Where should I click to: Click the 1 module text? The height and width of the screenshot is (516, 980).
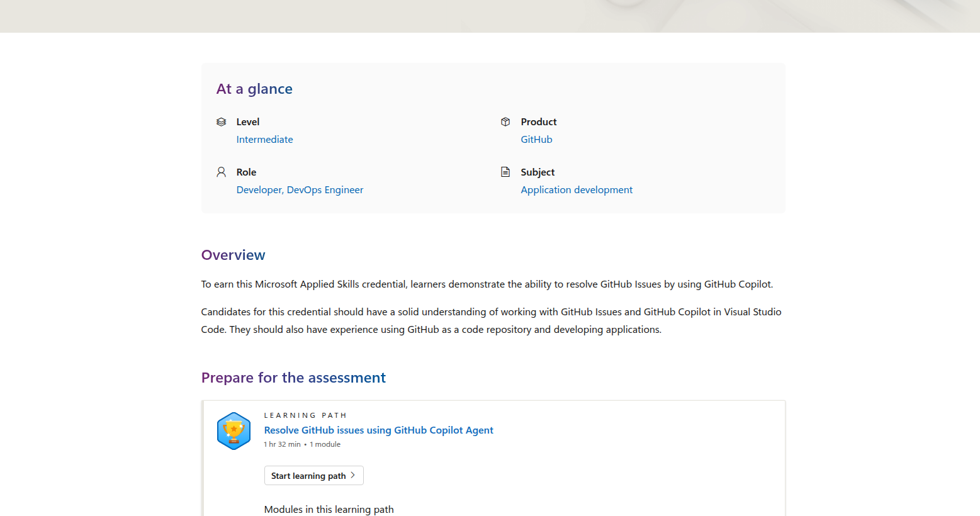click(325, 444)
